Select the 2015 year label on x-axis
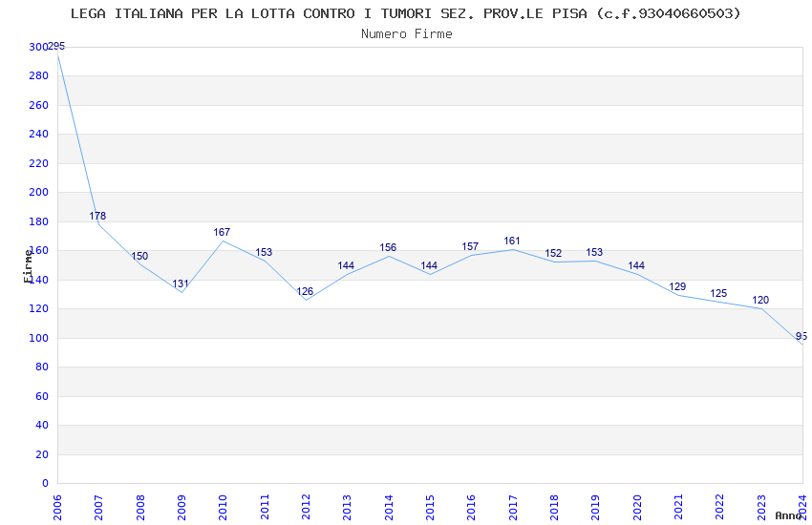This screenshot has width=812, height=525. pos(430,507)
